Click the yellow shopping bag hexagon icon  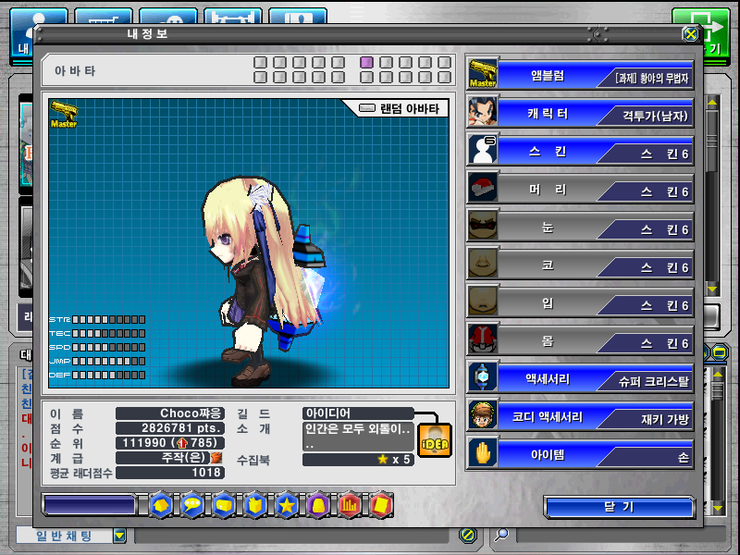pyautogui.click(x=255, y=506)
